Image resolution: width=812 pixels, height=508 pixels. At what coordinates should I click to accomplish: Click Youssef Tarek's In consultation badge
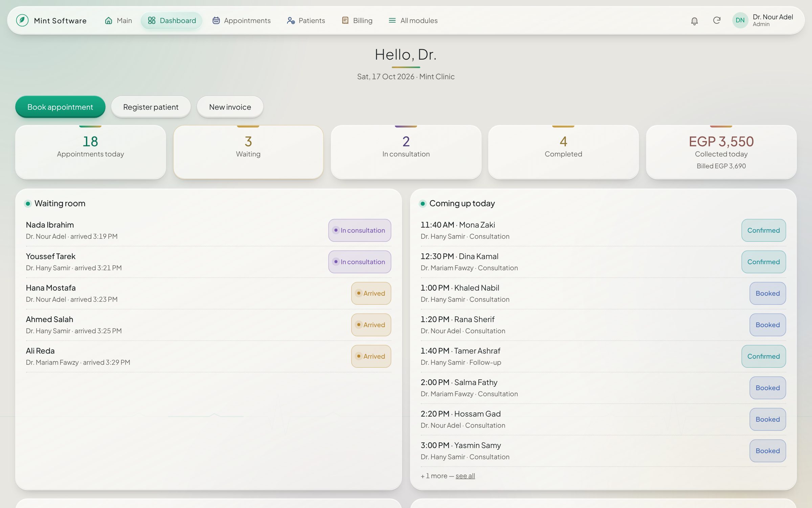360,262
